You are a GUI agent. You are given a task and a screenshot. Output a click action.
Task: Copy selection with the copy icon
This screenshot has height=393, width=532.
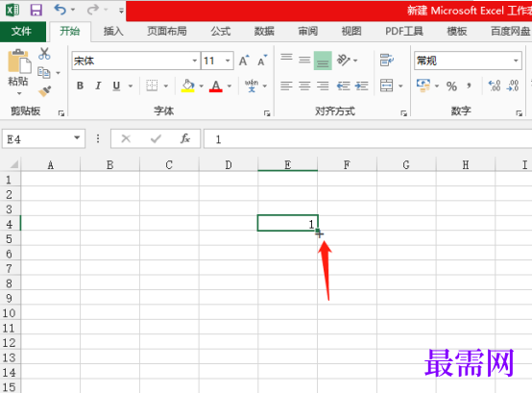44,73
